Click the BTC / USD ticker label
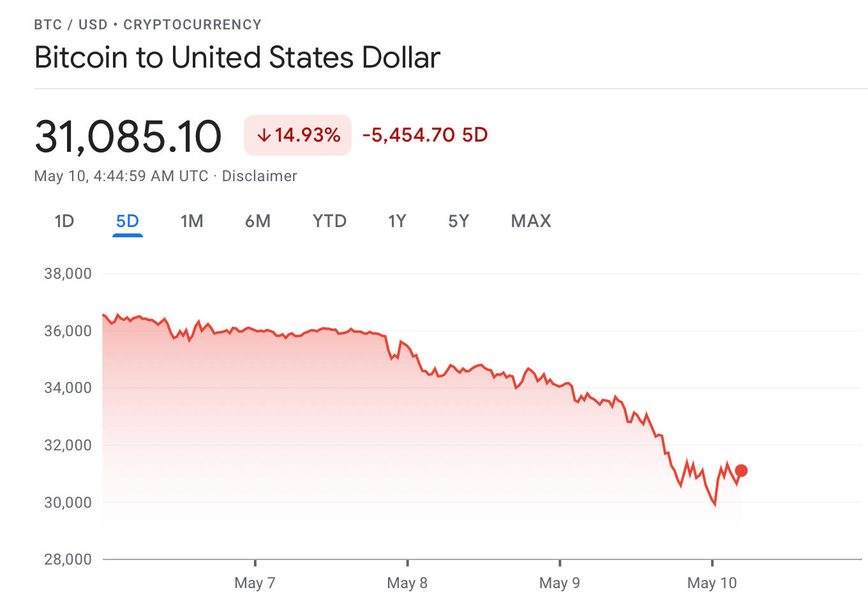The width and height of the screenshot is (868, 613). (71, 25)
